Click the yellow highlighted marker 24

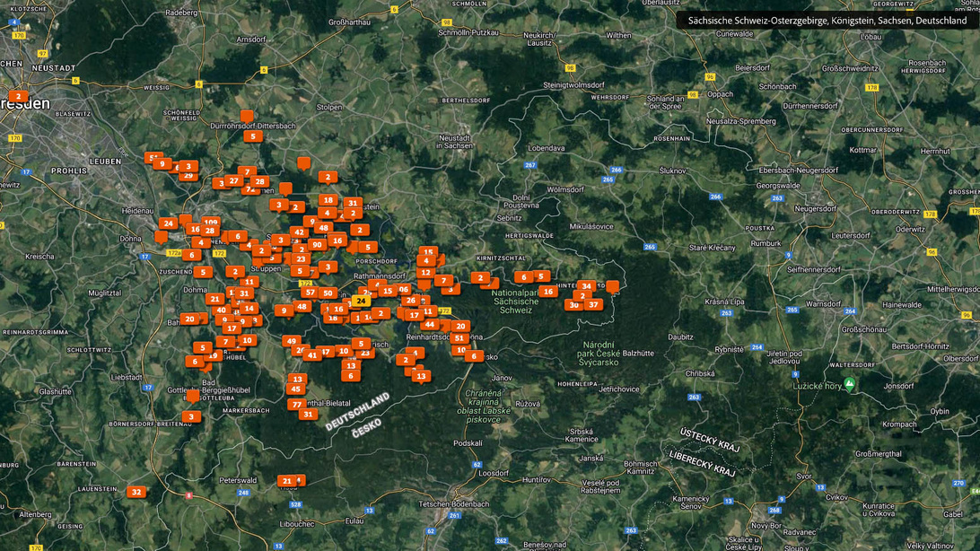click(361, 302)
